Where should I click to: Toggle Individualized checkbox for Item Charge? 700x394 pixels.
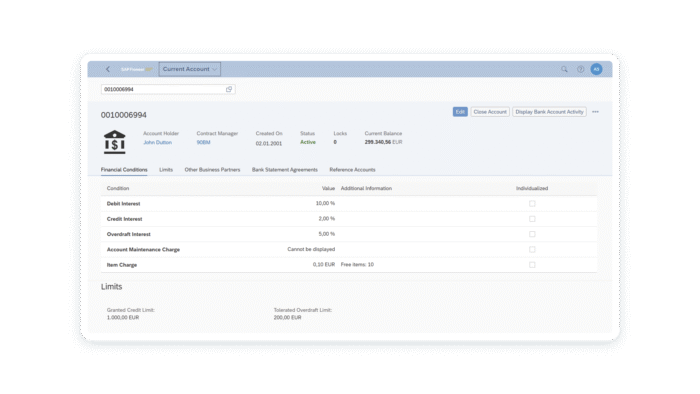532,265
